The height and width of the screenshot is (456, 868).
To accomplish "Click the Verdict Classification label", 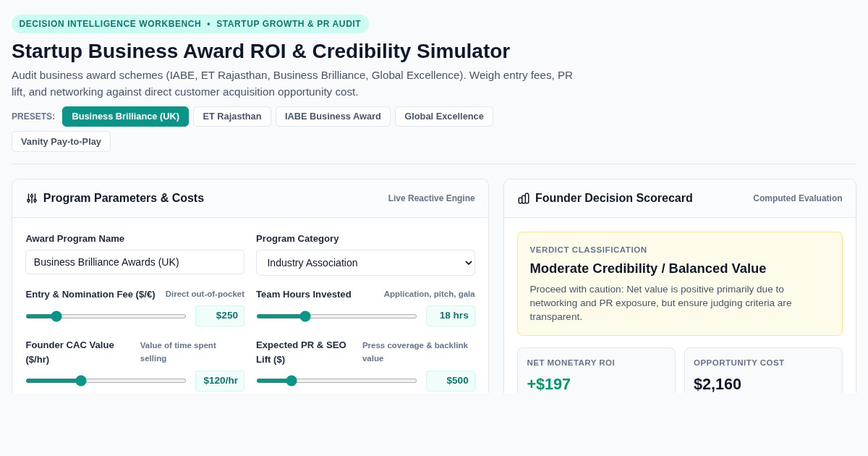I will [x=589, y=250].
